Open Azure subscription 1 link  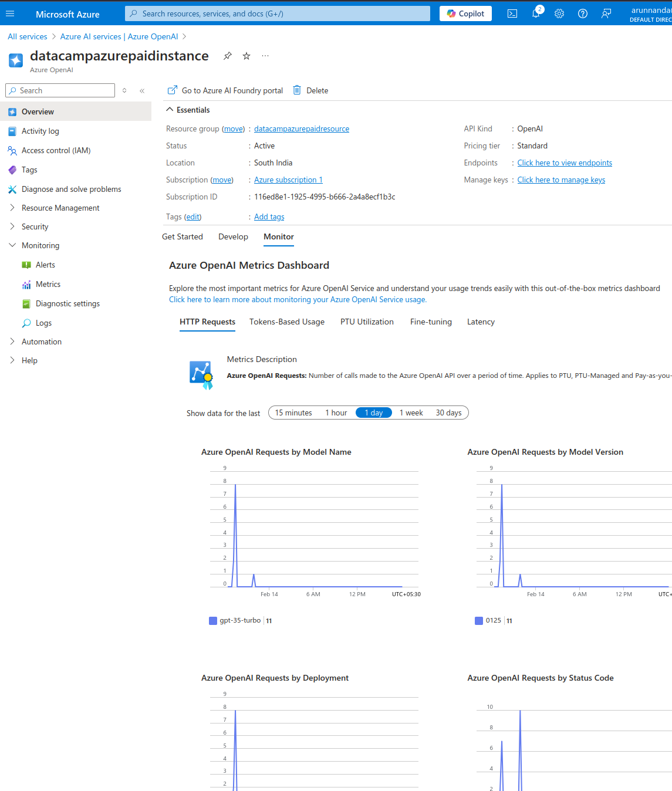[288, 180]
